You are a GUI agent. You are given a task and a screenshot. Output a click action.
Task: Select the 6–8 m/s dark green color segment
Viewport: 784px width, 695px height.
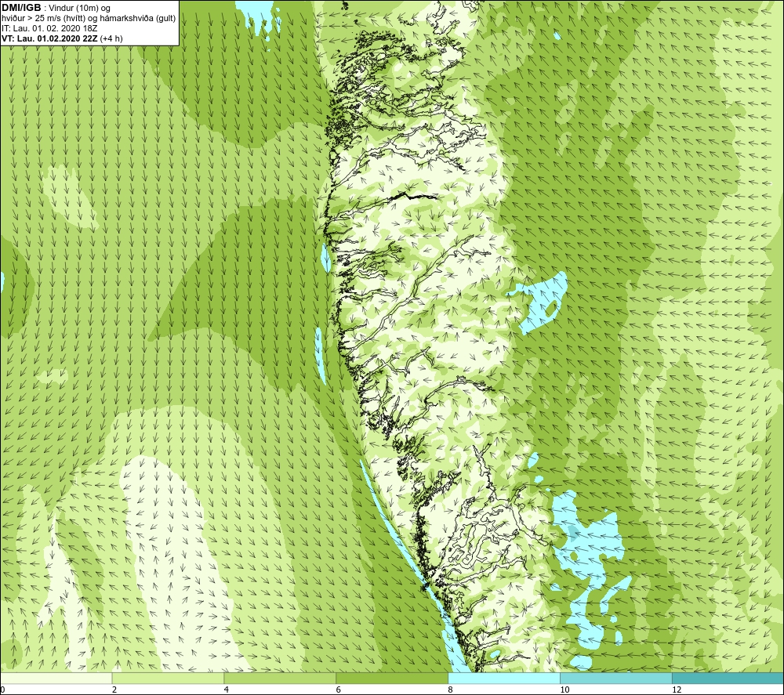click(392, 678)
